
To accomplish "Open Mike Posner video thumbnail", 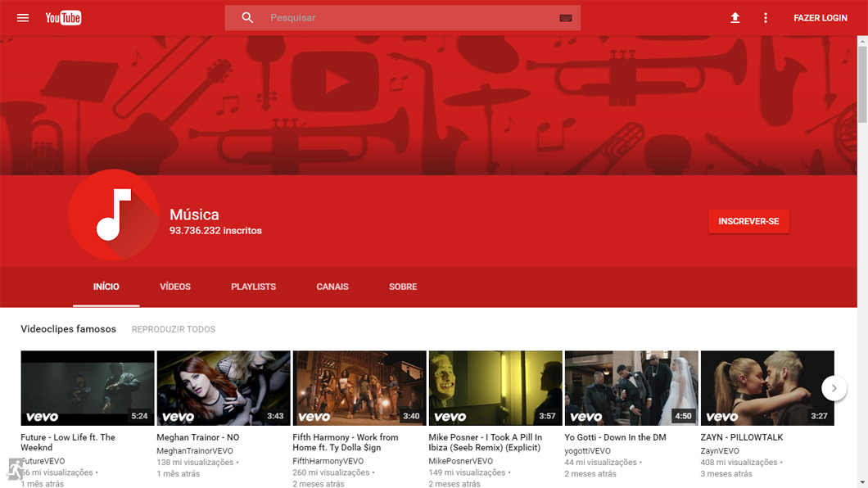I will point(495,388).
